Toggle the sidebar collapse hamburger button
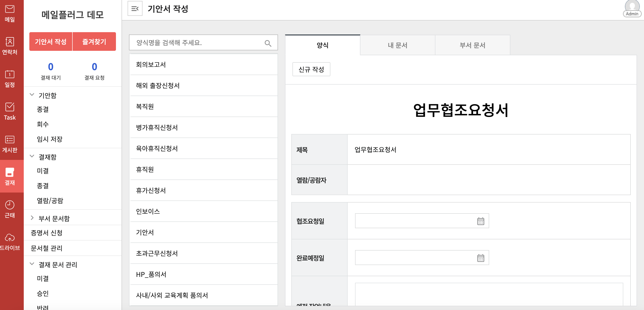Image resolution: width=644 pixels, height=310 pixels. [135, 9]
